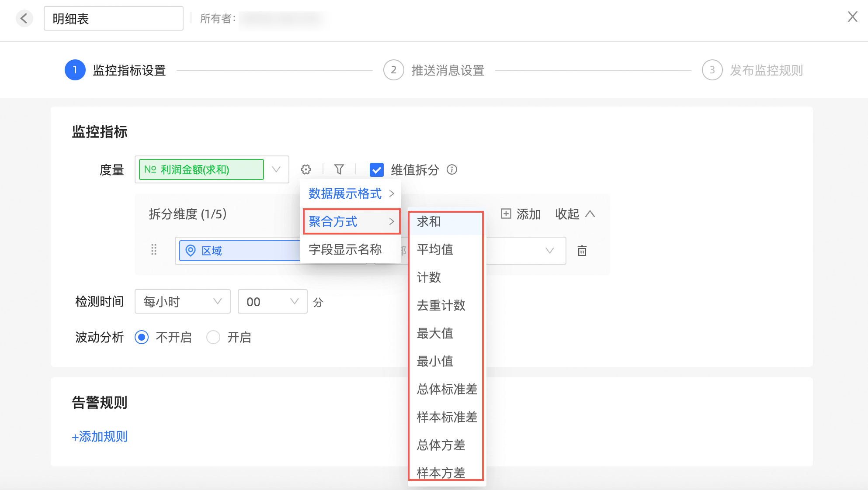The height and width of the screenshot is (490, 868).
Task: Select the 不开启 radio button
Action: (142, 337)
